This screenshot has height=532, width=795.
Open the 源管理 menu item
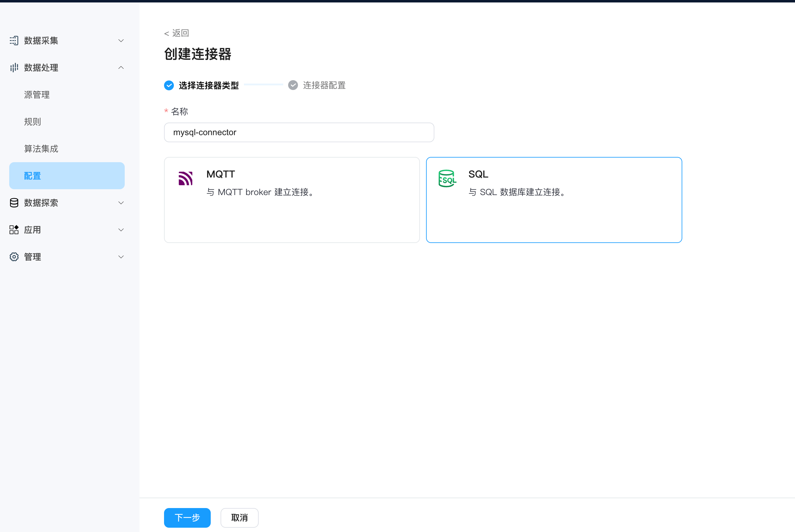click(x=37, y=95)
